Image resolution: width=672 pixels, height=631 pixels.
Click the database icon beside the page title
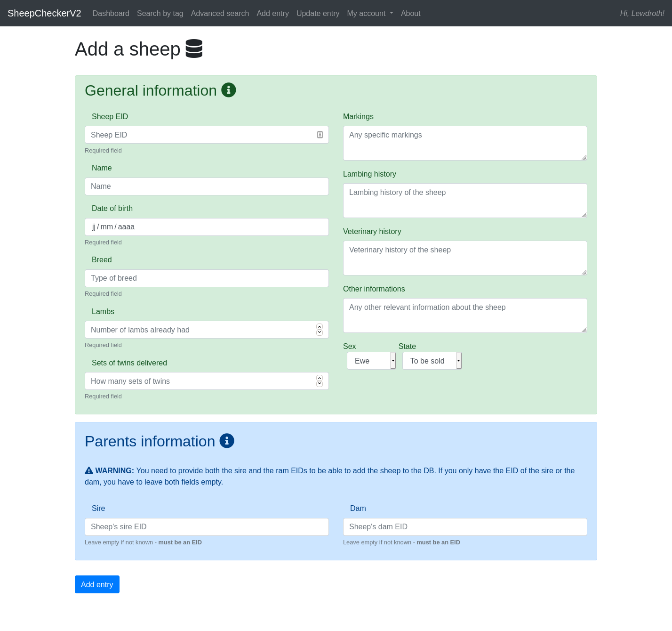[x=194, y=49]
